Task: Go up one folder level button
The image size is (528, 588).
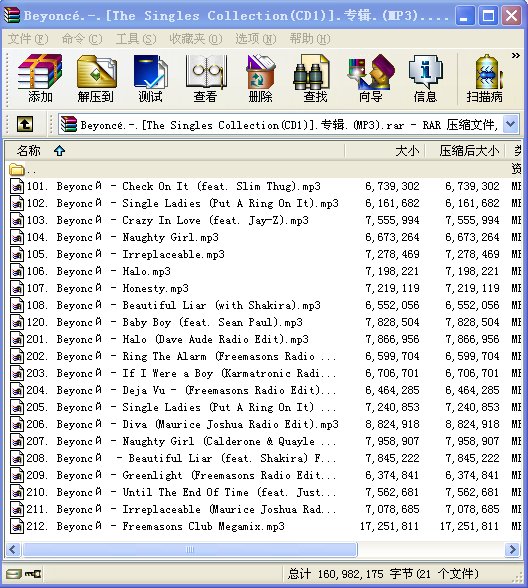Action: point(25,124)
